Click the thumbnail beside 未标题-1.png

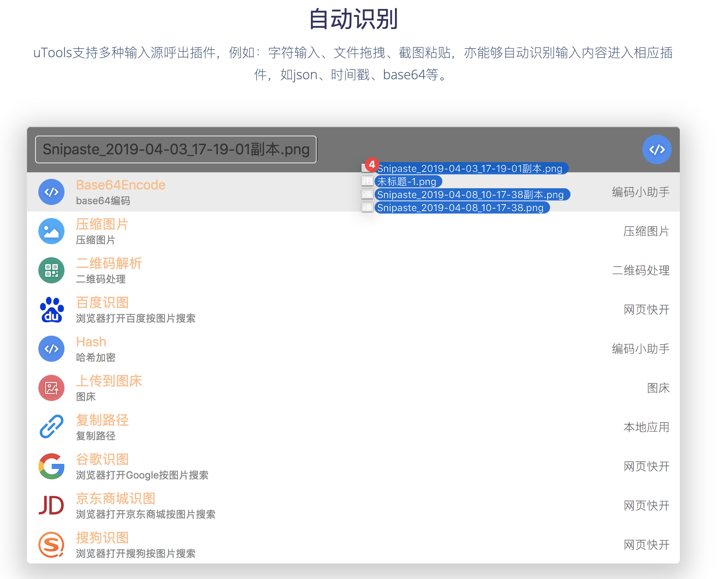click(x=367, y=181)
